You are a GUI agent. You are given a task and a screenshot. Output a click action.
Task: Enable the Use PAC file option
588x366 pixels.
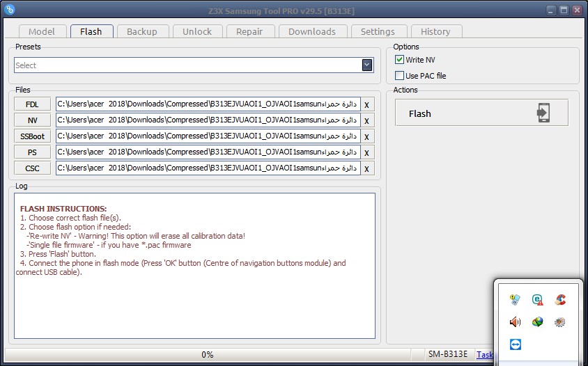click(400, 76)
